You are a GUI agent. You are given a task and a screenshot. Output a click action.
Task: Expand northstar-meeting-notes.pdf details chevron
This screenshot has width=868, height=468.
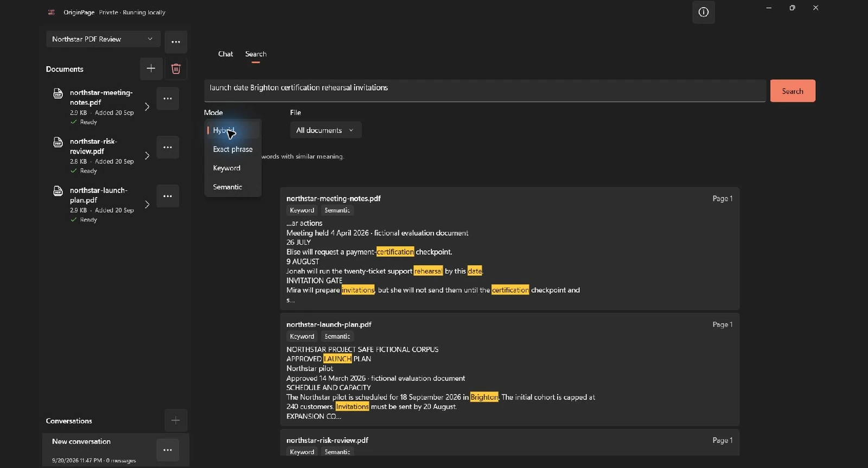[147, 106]
